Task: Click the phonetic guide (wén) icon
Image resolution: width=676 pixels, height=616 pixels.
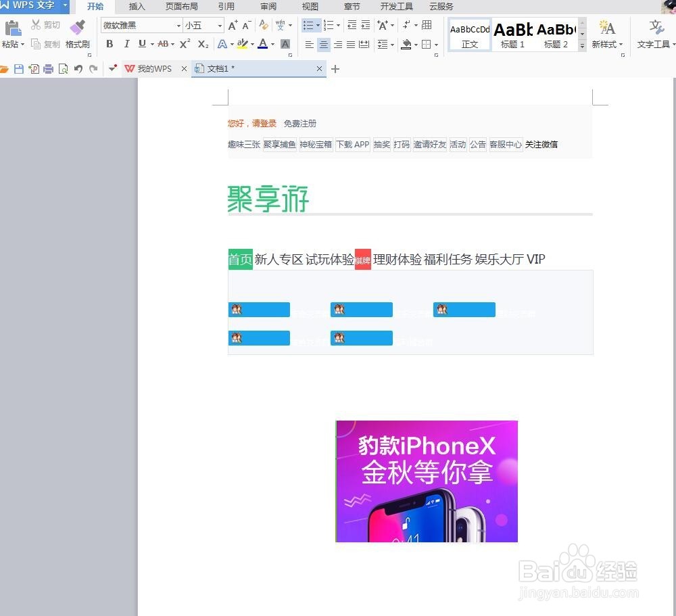Action: tap(281, 25)
